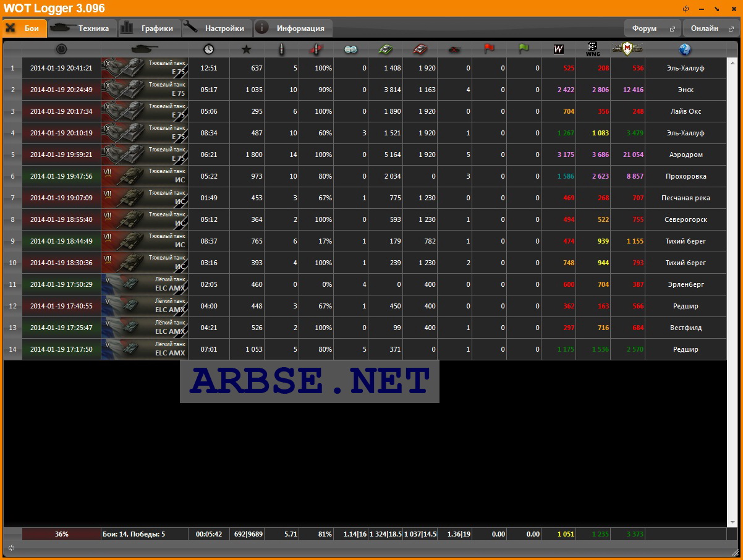Click the info icon on Информация tab

click(262, 28)
